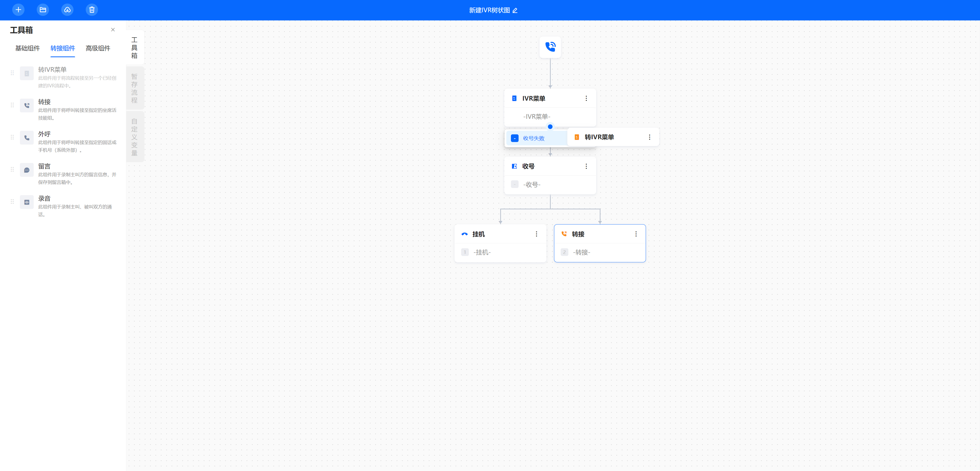Open the three-dot menu on 挂机 node

536,234
